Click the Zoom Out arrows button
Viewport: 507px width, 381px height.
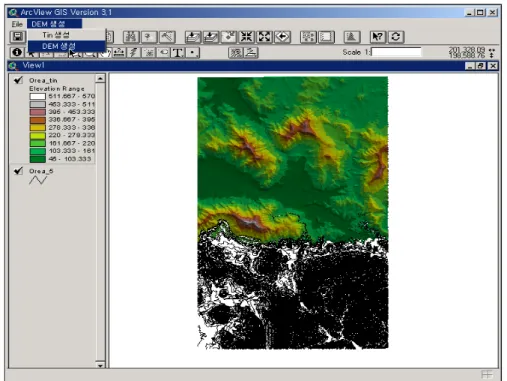coord(264,37)
